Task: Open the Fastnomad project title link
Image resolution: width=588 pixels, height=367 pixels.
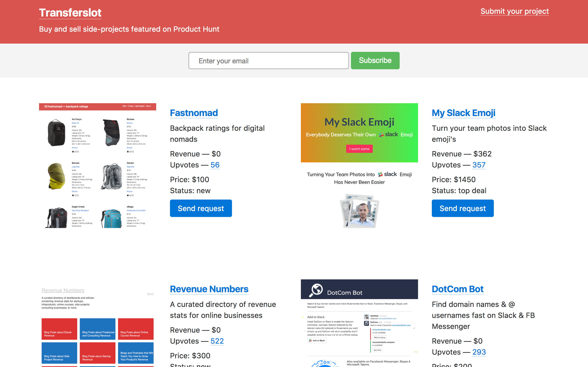Action: [194, 113]
